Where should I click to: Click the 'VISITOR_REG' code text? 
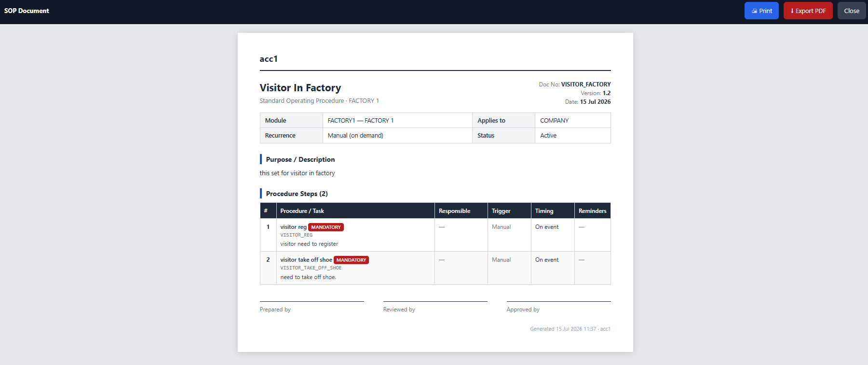click(297, 235)
